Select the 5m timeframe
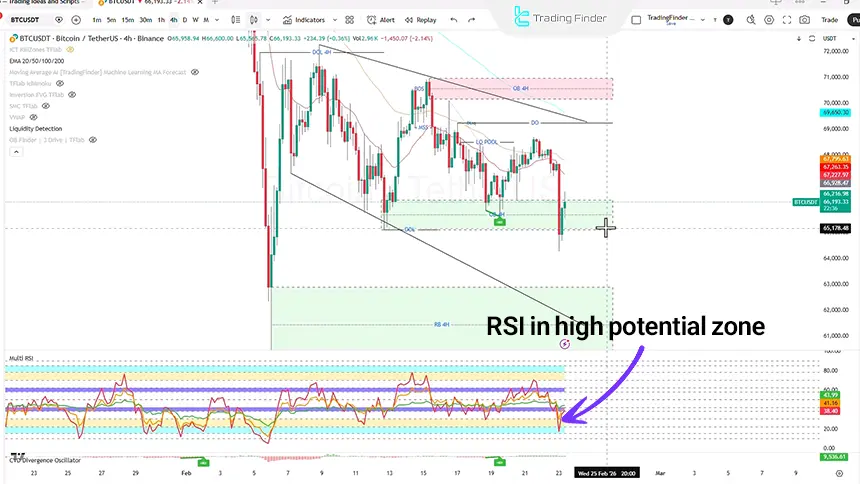Viewport: 860px width, 484px height. [111, 20]
